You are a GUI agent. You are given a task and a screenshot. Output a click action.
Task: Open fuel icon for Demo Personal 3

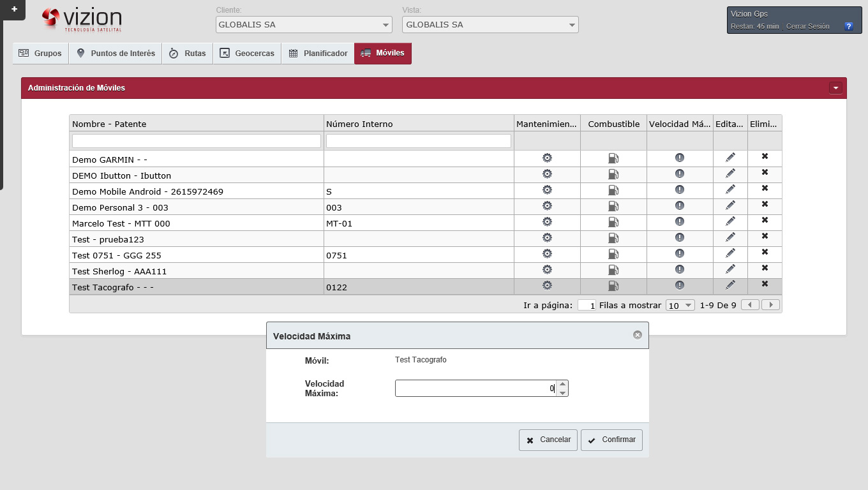pos(613,205)
